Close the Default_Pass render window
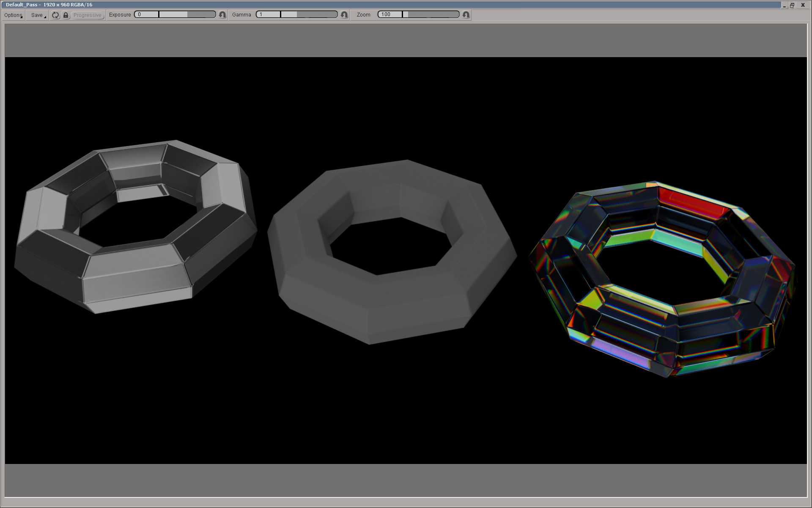The width and height of the screenshot is (812, 508). coord(803,5)
